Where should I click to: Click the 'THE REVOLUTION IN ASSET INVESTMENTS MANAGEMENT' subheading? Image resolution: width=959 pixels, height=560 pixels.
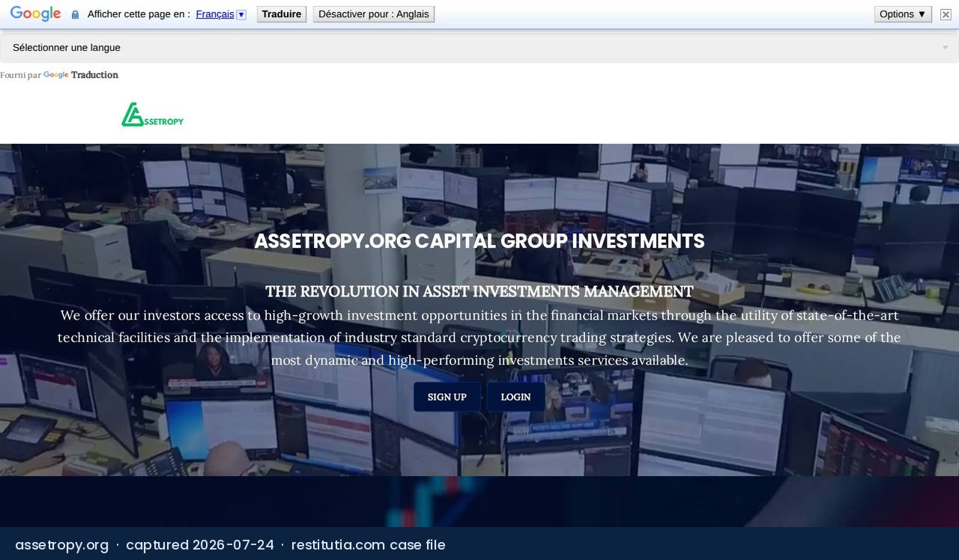479,291
